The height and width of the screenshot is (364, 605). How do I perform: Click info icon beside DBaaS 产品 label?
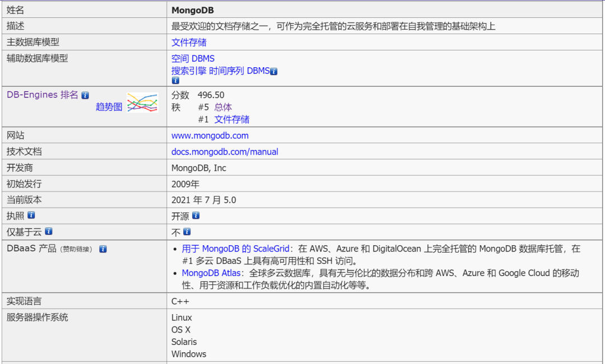[x=103, y=249]
